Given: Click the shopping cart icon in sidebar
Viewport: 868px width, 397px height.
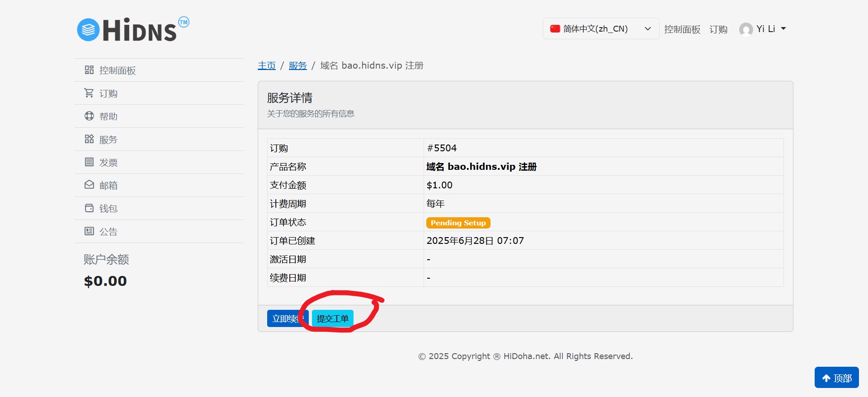Looking at the screenshot, I should pyautogui.click(x=89, y=93).
